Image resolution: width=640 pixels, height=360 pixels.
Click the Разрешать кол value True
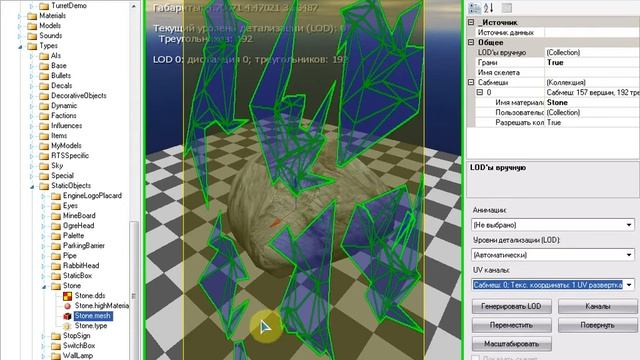coord(554,122)
